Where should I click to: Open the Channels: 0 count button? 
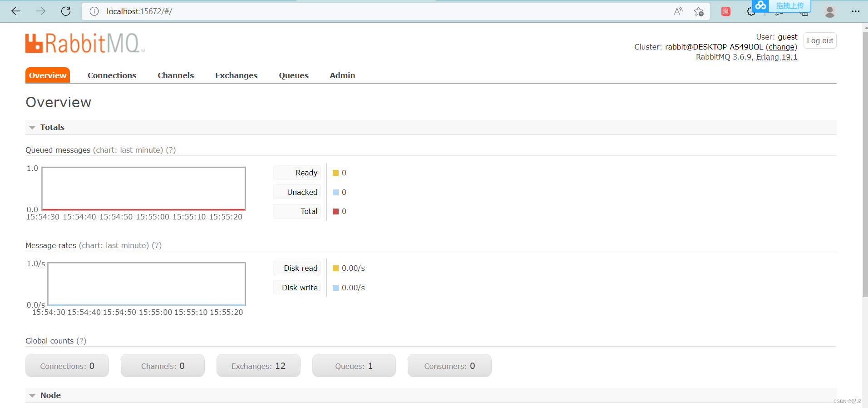coord(163,366)
